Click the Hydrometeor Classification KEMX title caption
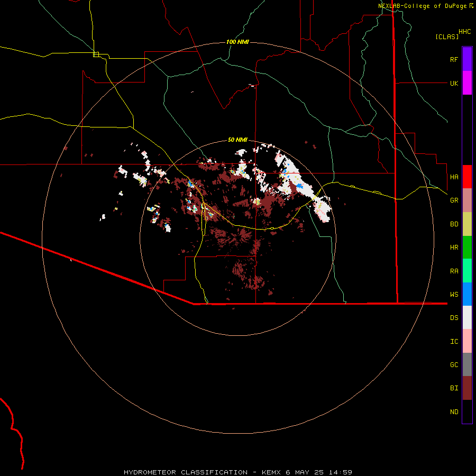This screenshot has width=476, height=476. coord(237,472)
